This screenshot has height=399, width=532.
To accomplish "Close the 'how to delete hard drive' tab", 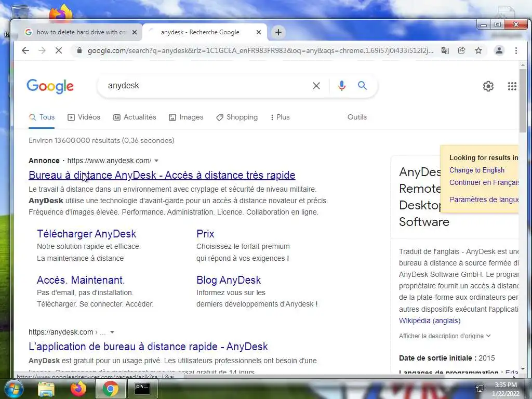I will coord(135,32).
